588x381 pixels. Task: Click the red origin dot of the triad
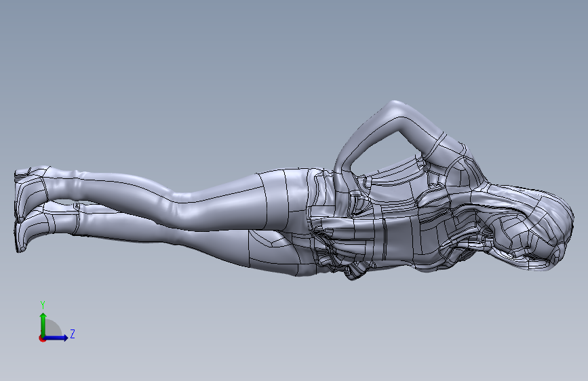pos(42,338)
